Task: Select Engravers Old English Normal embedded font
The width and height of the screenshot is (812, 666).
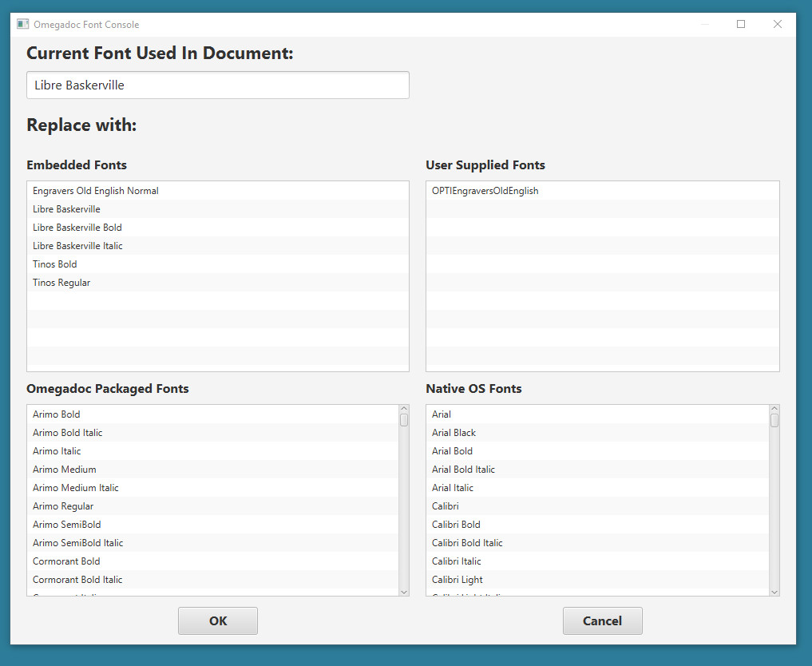Action: click(218, 191)
